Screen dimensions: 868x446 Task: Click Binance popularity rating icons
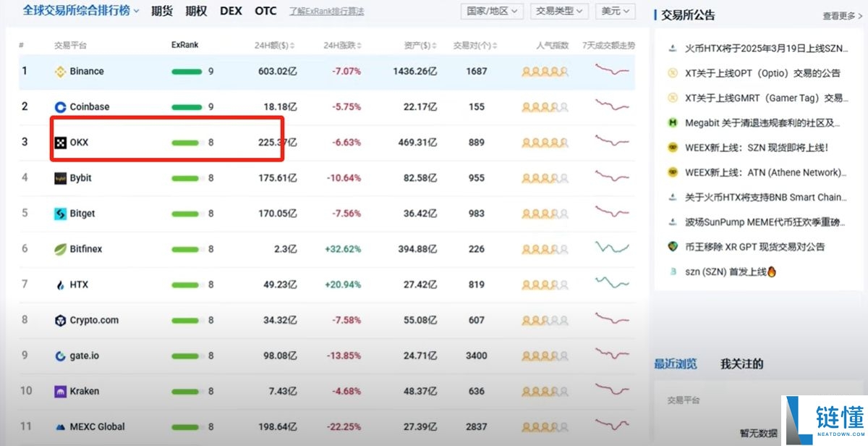[x=545, y=72]
